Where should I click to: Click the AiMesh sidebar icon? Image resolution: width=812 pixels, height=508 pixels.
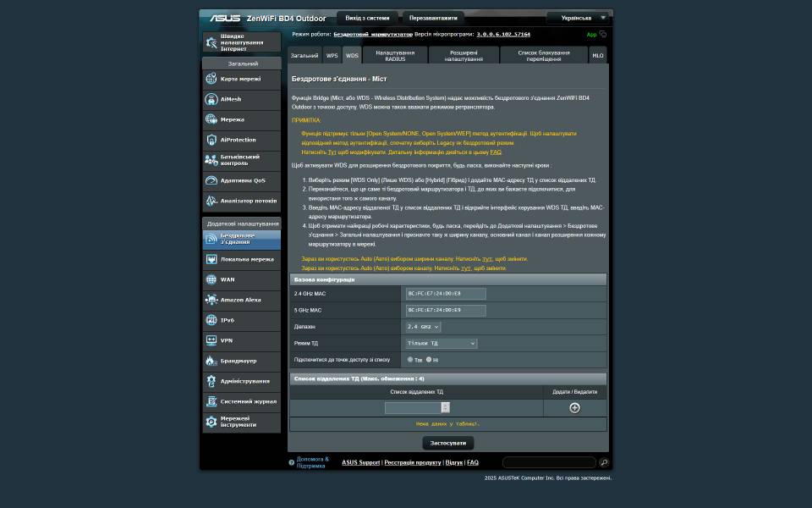point(211,99)
